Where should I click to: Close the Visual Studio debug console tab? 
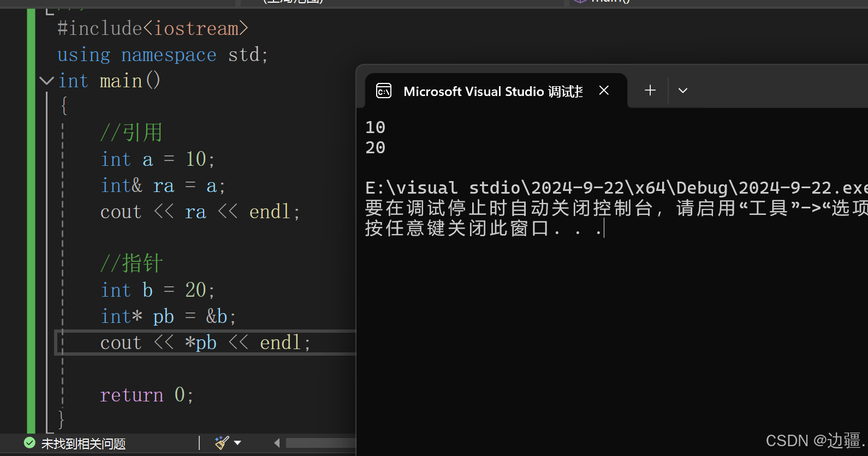604,91
